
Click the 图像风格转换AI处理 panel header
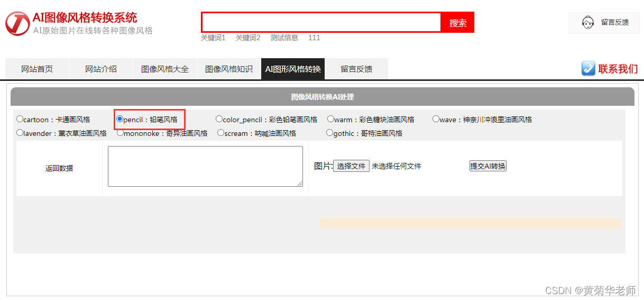(323, 97)
